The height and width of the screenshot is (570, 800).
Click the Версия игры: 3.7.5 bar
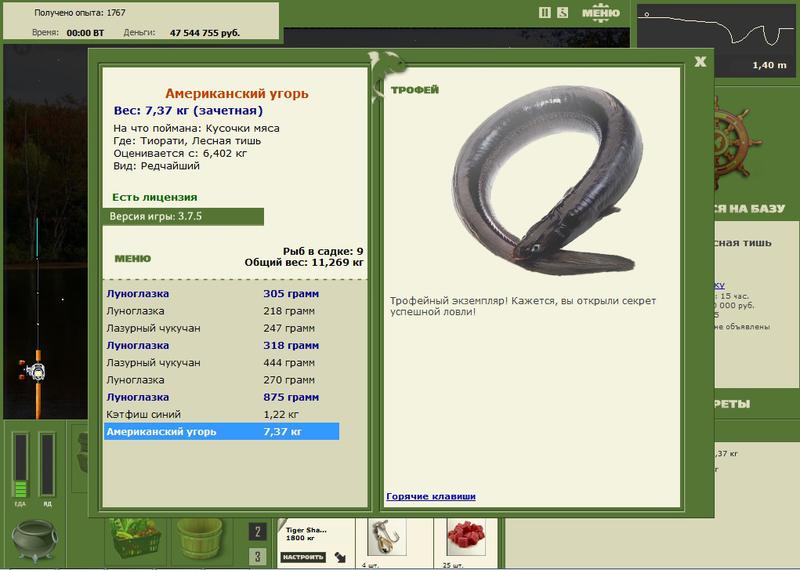tap(183, 216)
